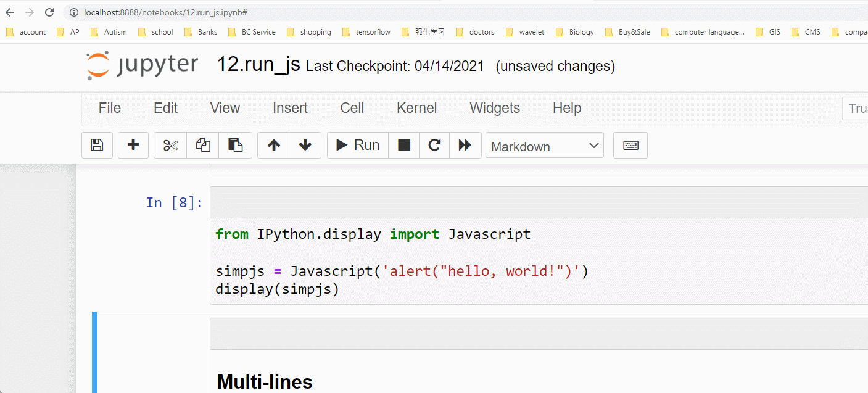This screenshot has width=868, height=393.
Task: Expand the Widgets menu
Action: tap(495, 109)
